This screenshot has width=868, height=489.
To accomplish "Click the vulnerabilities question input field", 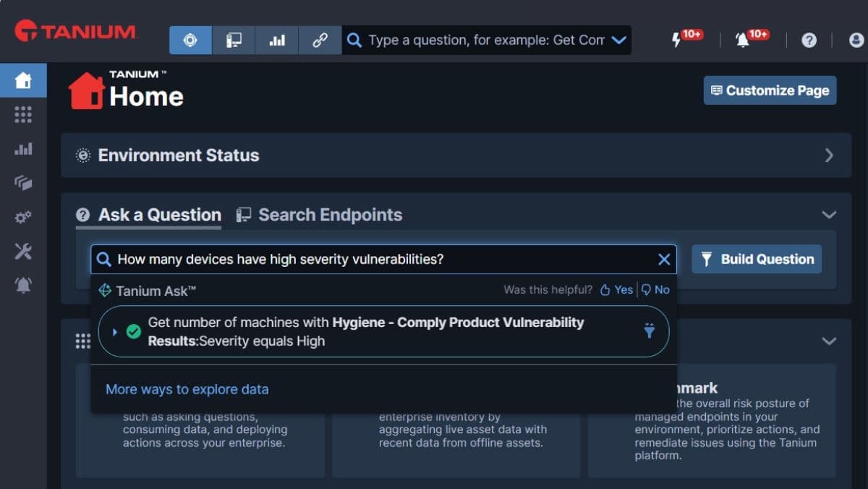I will pyautogui.click(x=383, y=259).
